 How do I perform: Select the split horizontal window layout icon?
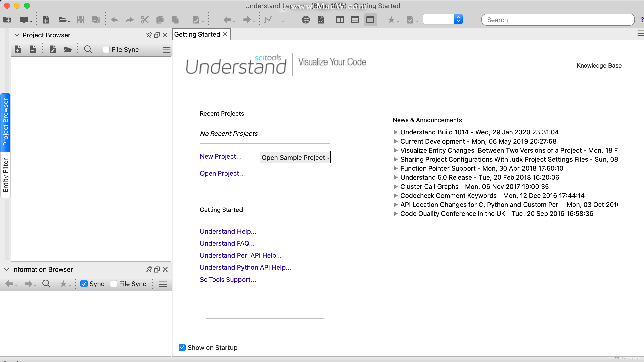(355, 20)
